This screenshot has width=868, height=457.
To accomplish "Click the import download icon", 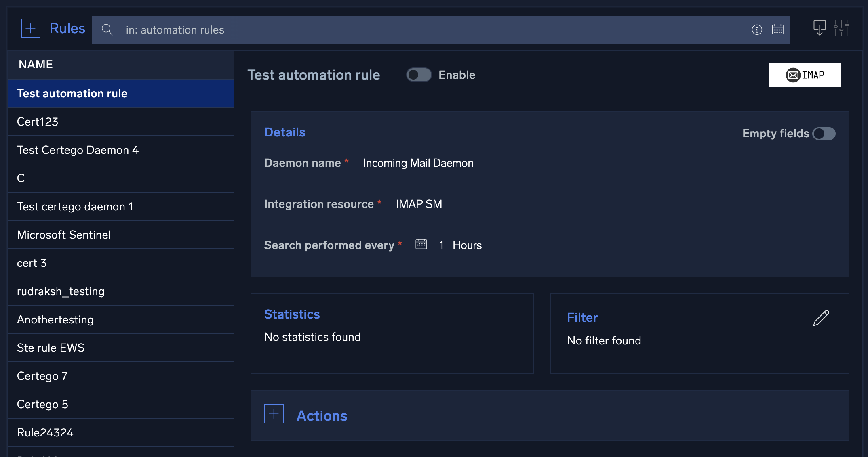I will (820, 28).
